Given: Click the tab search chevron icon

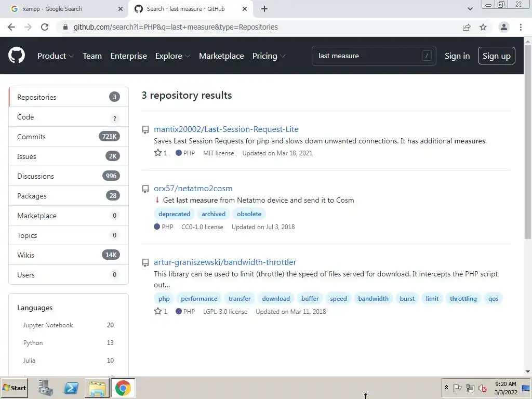Looking at the screenshot, I should [x=470, y=9].
